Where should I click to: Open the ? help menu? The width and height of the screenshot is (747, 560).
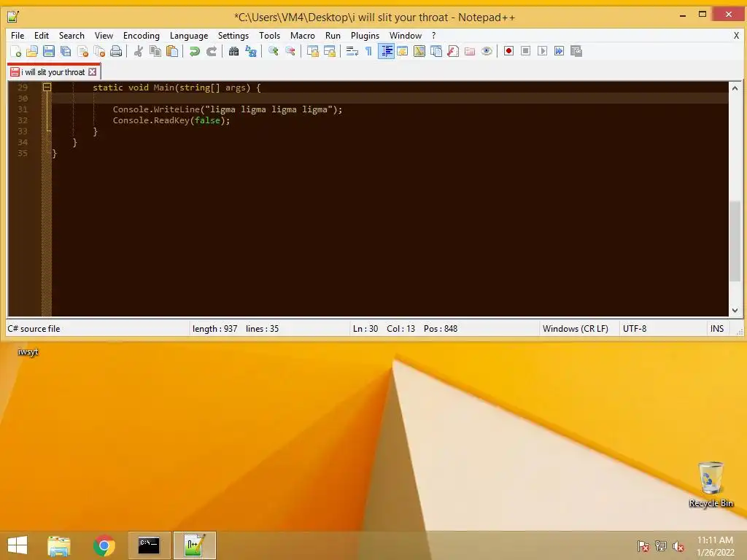click(x=433, y=36)
